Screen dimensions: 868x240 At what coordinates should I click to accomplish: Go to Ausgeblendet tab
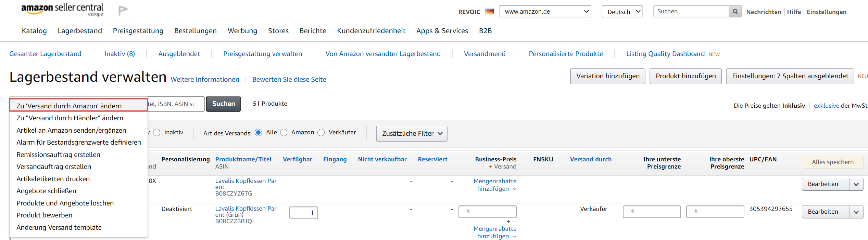tap(179, 54)
